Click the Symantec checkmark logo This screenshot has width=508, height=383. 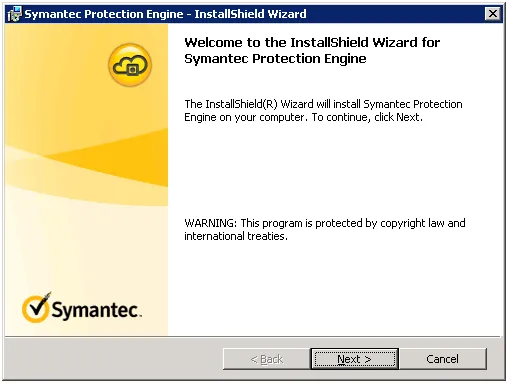82,307
